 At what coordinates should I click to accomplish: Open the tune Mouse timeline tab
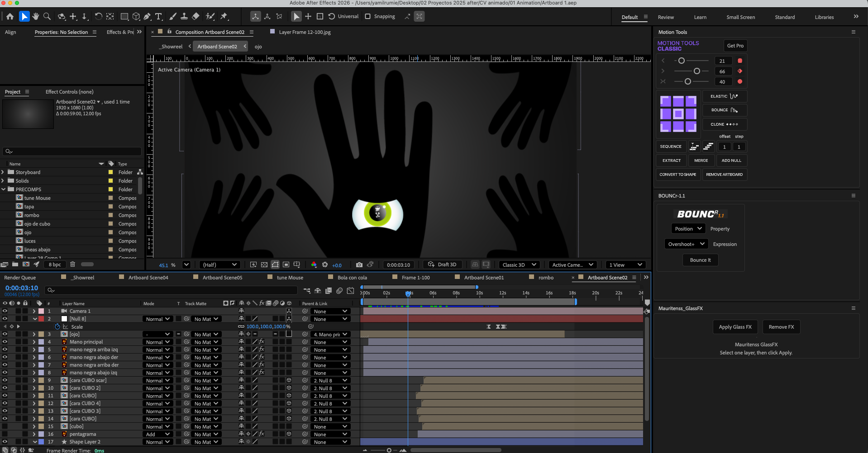click(x=290, y=278)
